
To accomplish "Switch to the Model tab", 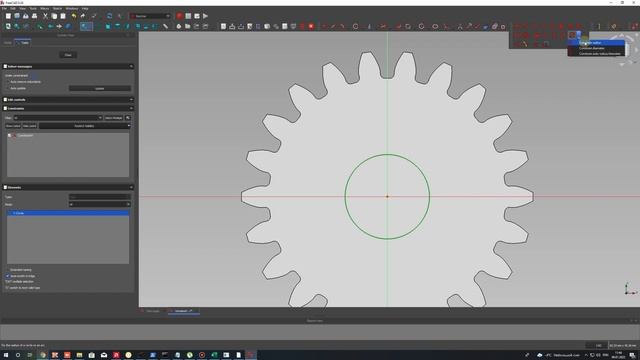I will coord(8,42).
